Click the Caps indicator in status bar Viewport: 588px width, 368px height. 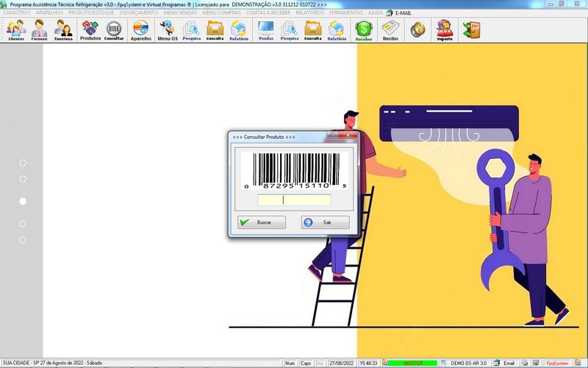coord(306,363)
